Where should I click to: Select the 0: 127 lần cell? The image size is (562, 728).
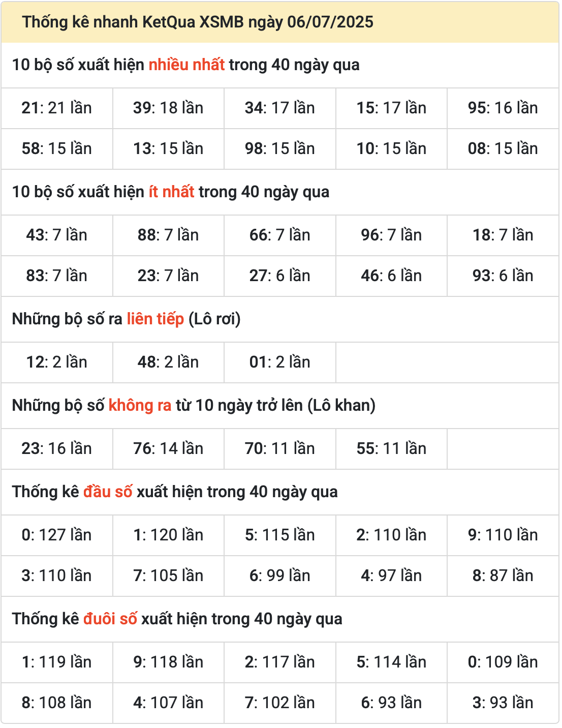(57, 535)
